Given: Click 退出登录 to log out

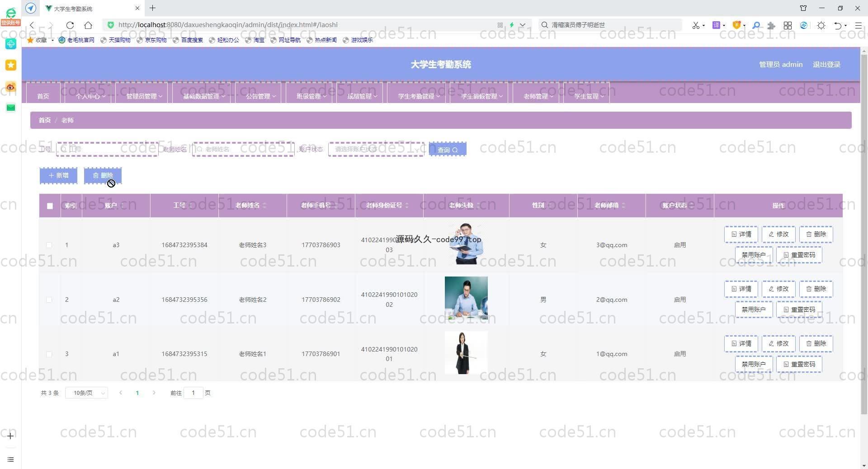Looking at the screenshot, I should point(826,65).
